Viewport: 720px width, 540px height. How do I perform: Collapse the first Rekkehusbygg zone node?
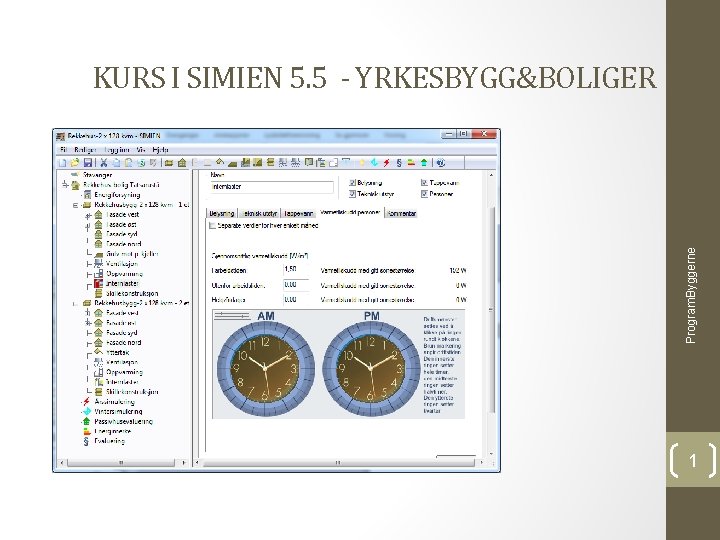(x=75, y=205)
